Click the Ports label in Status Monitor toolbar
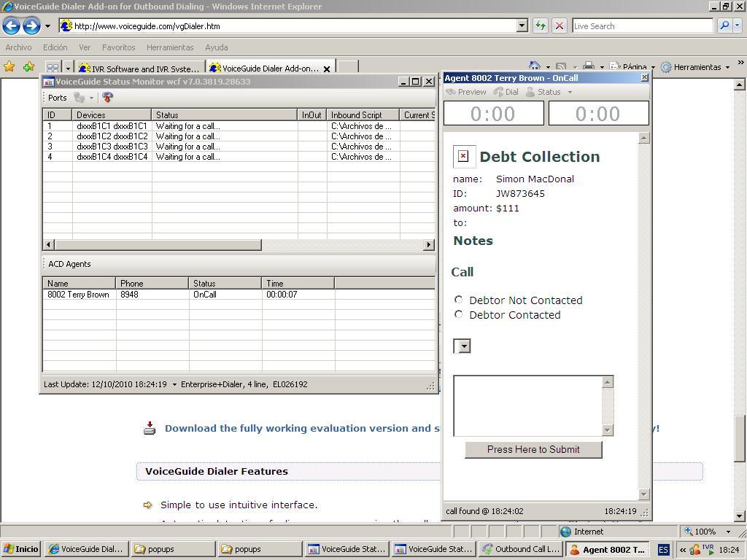 click(57, 98)
